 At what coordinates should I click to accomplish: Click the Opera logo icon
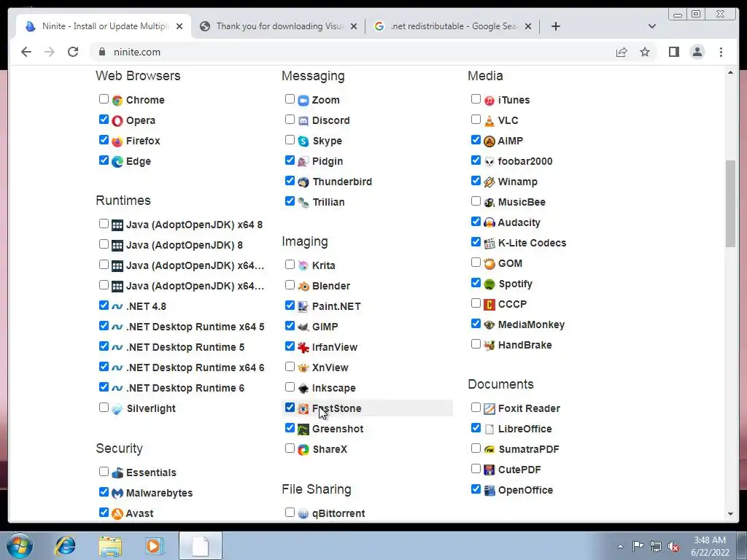click(x=117, y=121)
